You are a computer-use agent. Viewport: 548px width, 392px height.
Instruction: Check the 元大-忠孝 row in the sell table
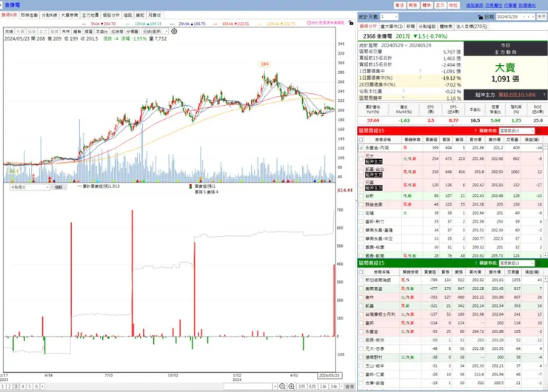pos(361,348)
